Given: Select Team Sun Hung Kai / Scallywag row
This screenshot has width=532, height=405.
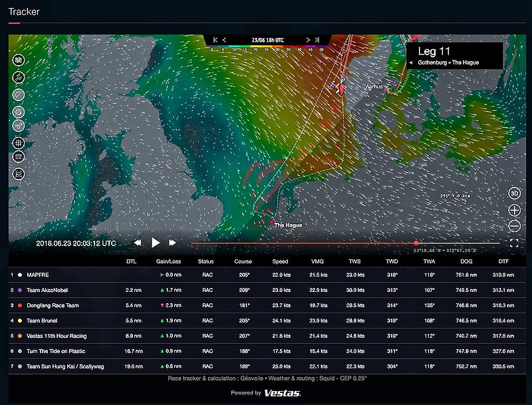Looking at the screenshot, I should (267, 366).
